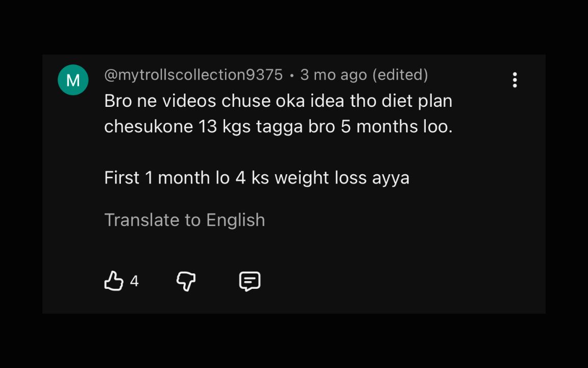Viewport: 588px width, 368px height.
Task: Click the like count number 4
Action: click(134, 281)
